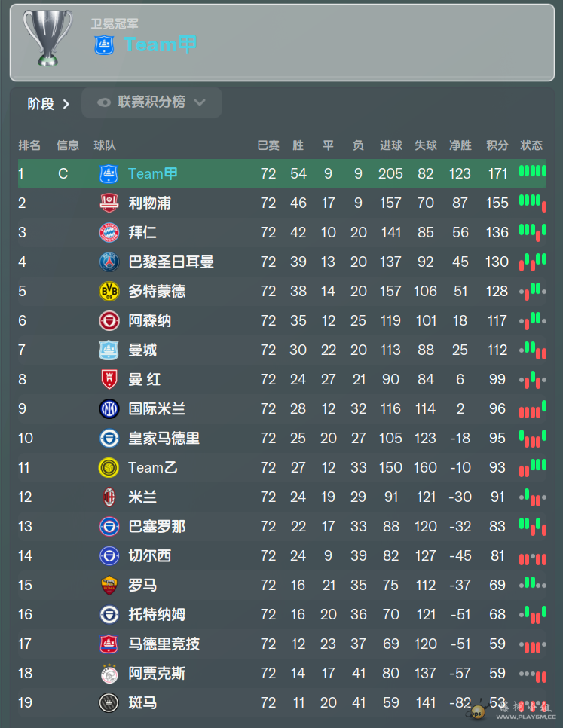Sort table by 积分 column header

click(x=497, y=145)
